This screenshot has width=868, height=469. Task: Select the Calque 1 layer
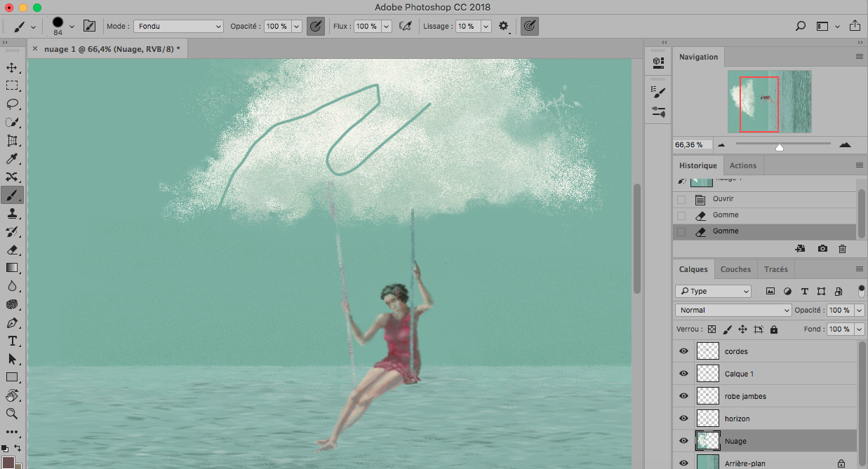[739, 374]
